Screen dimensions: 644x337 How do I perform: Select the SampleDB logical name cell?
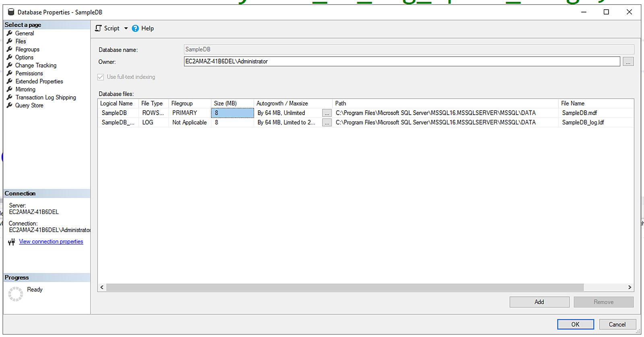click(x=118, y=113)
